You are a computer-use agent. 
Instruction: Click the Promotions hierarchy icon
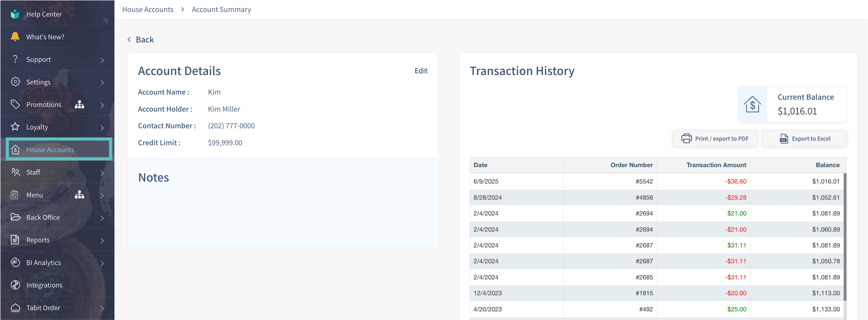(79, 104)
